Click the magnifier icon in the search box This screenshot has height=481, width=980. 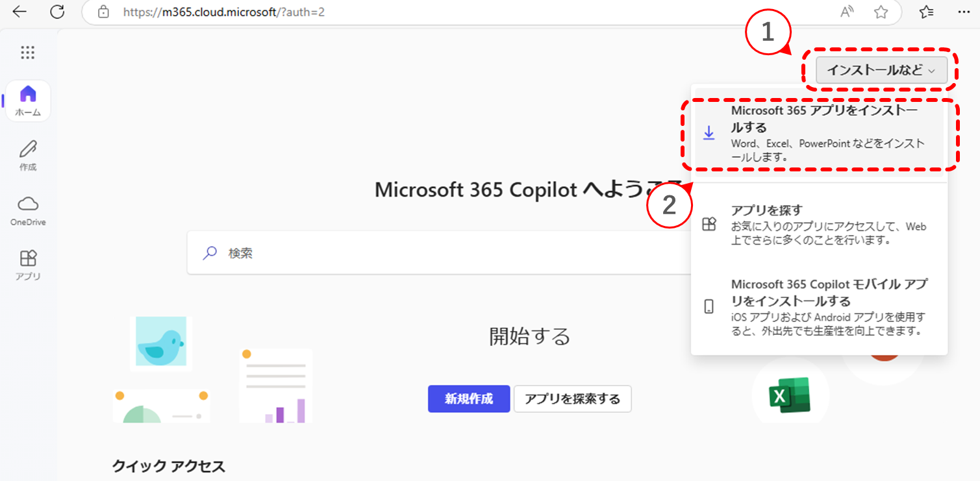[210, 253]
